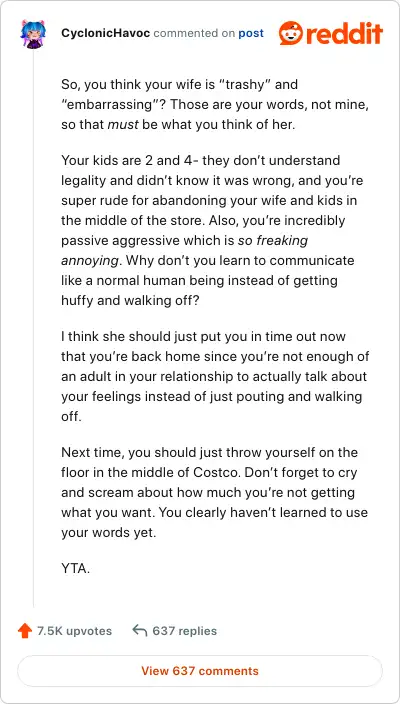Open the blue "post" link
This screenshot has width=400, height=704.
click(251, 33)
